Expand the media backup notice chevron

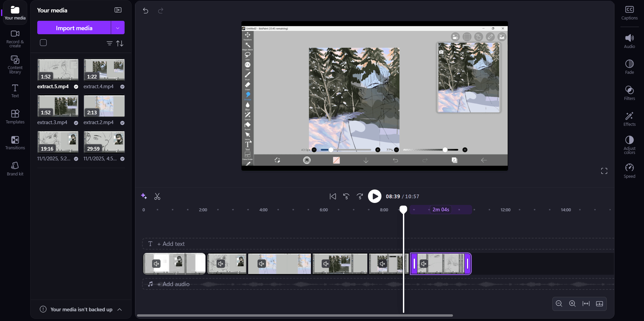(120, 310)
